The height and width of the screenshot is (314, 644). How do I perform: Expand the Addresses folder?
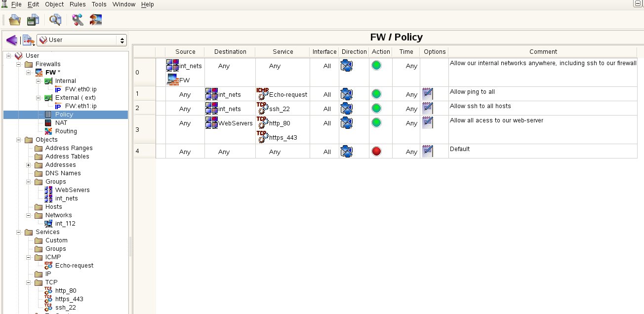(x=28, y=165)
